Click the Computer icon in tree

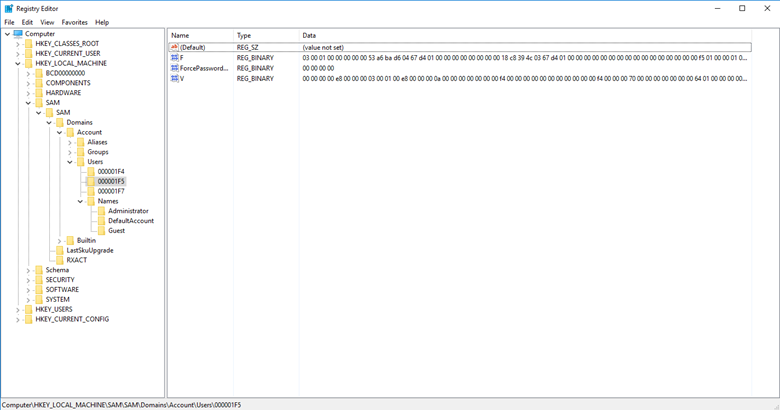[x=18, y=34]
